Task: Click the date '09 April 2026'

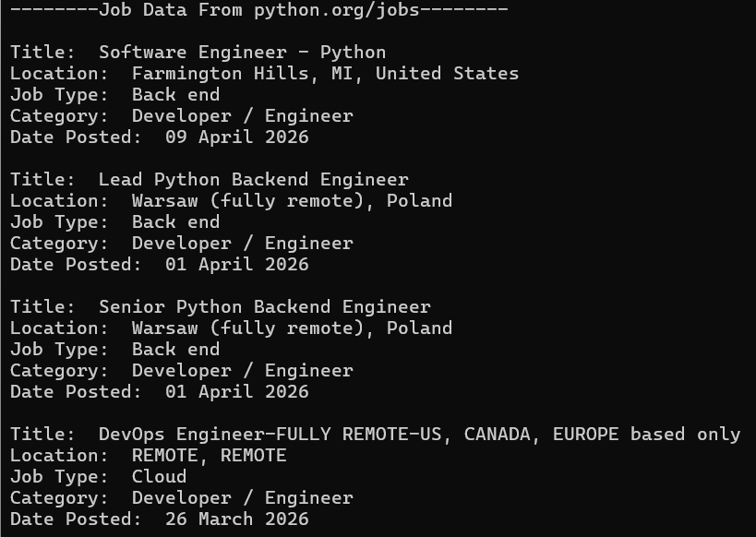Action: [x=236, y=137]
